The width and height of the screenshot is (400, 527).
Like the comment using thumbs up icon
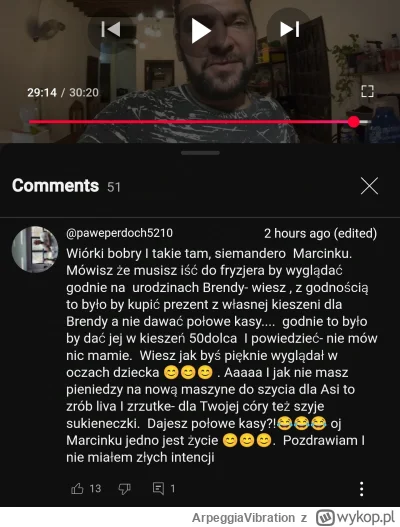[x=77, y=488]
